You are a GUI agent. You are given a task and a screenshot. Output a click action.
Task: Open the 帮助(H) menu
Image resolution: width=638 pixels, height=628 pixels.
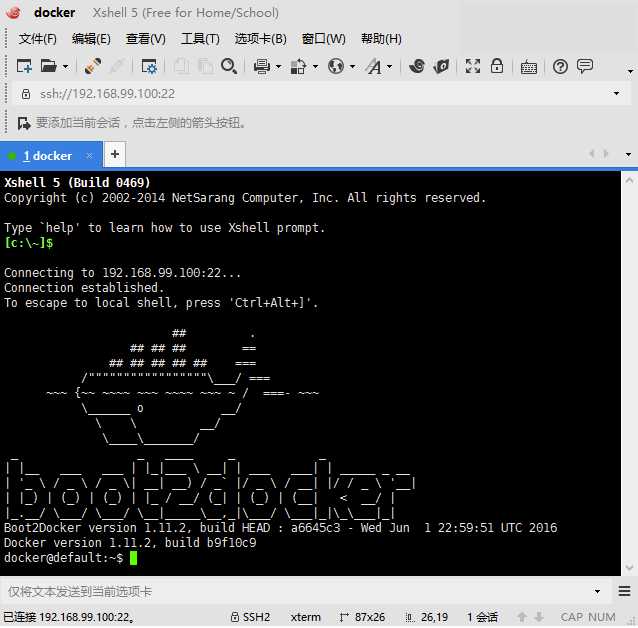[x=381, y=39]
